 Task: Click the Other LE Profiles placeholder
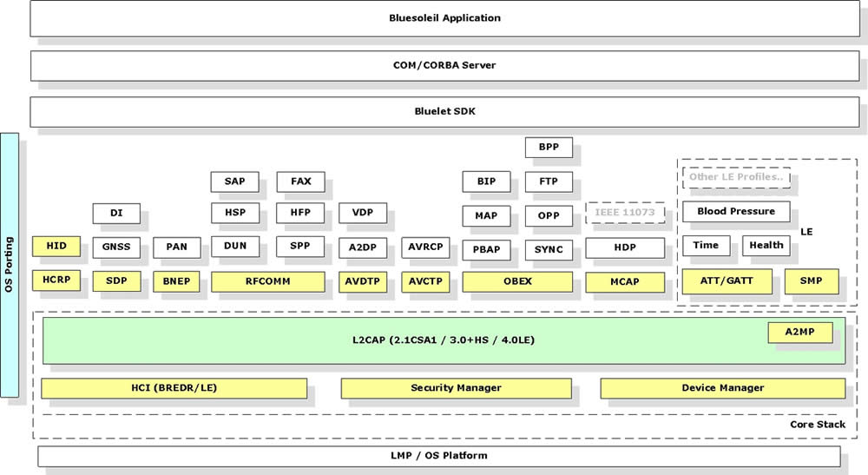[736, 178]
